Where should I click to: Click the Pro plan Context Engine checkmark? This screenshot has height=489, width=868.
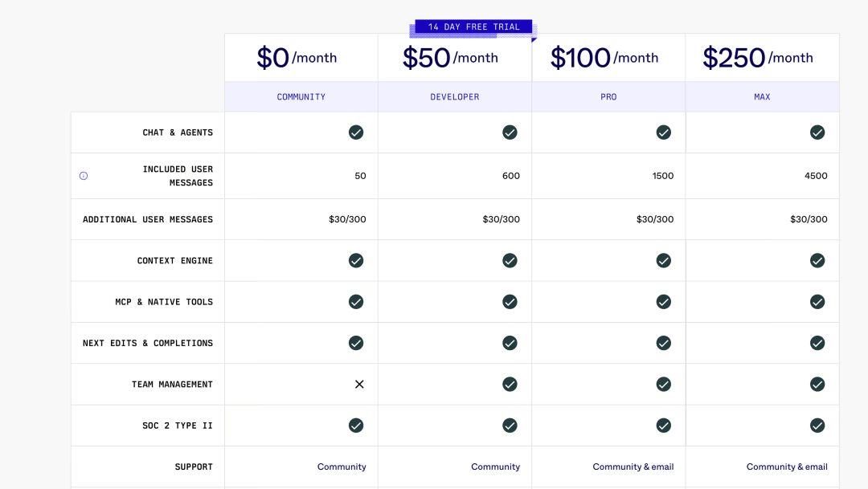(663, 260)
